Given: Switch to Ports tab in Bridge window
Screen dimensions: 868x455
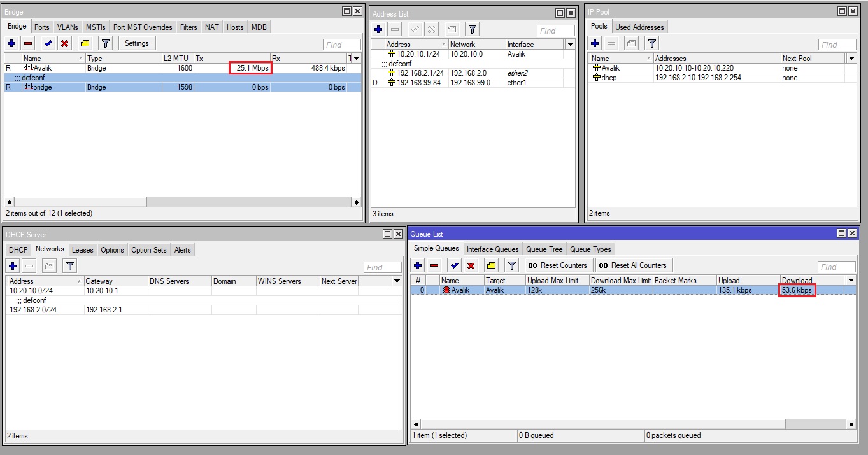Looking at the screenshot, I should click(x=42, y=27).
